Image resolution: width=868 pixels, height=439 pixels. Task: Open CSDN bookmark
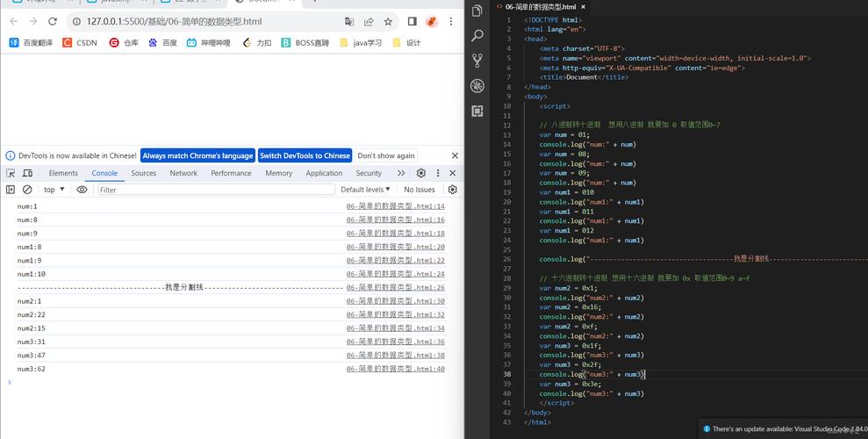coord(80,43)
